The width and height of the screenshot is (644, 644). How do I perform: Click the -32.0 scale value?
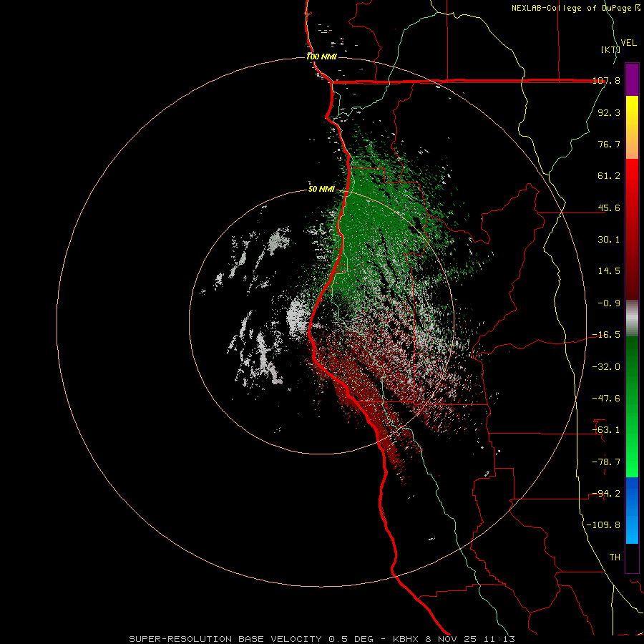pyautogui.click(x=606, y=367)
